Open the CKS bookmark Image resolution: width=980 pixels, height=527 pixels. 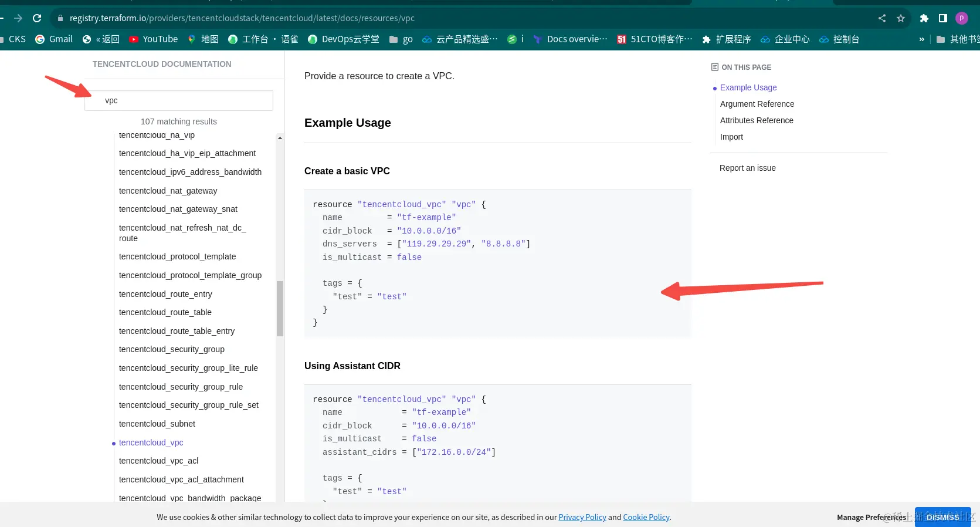[x=13, y=39]
